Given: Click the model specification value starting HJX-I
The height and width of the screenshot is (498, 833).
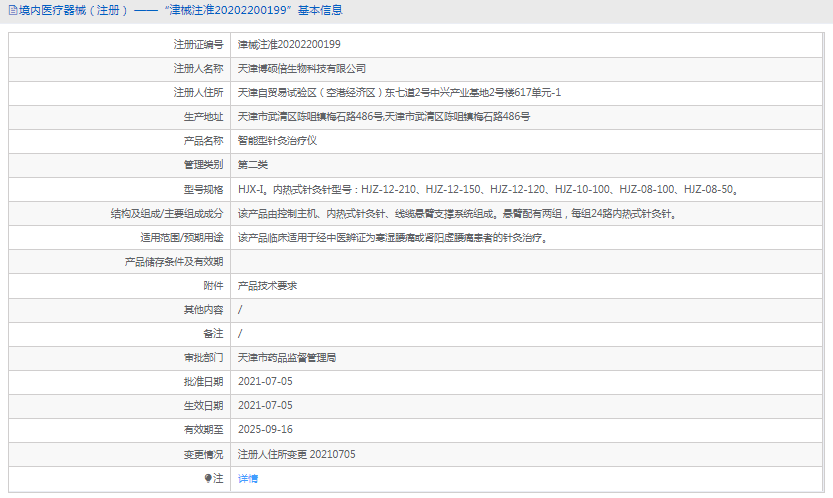Looking at the screenshot, I should [x=488, y=189].
